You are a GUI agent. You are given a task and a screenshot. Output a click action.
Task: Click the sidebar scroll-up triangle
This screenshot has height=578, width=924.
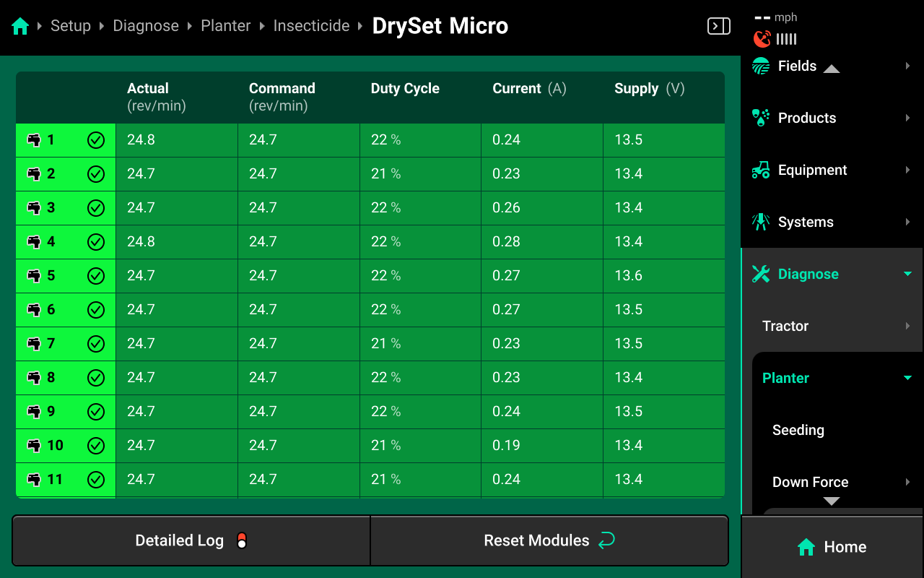[x=832, y=69]
